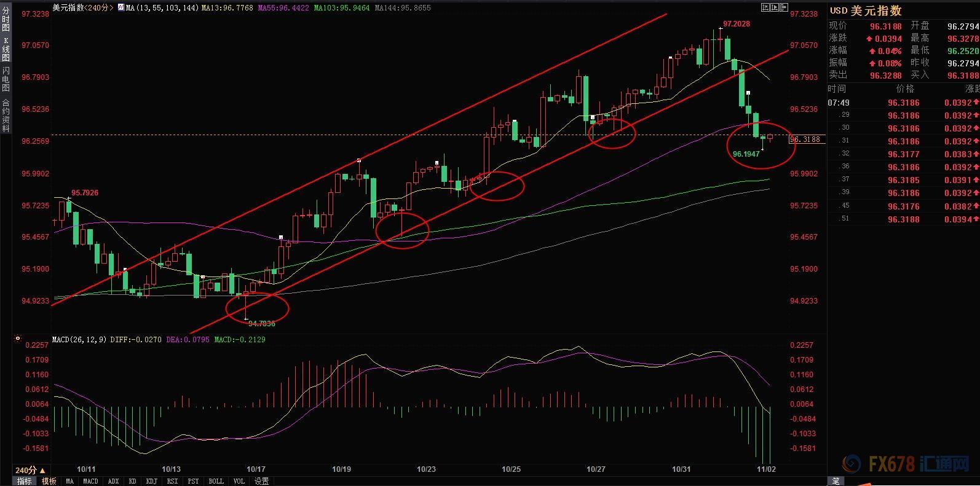Open the 闪电图 tick chart tab
This screenshot has width=980, height=486.
6,78
